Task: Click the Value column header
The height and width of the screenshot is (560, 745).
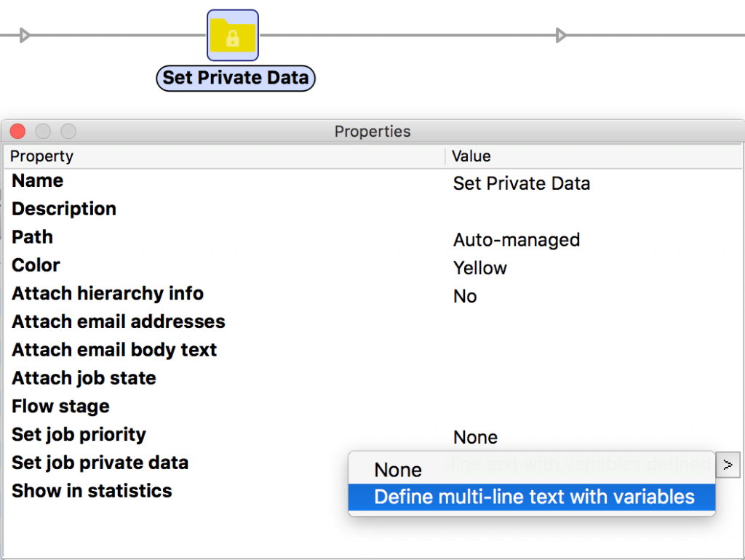Action: click(x=471, y=156)
